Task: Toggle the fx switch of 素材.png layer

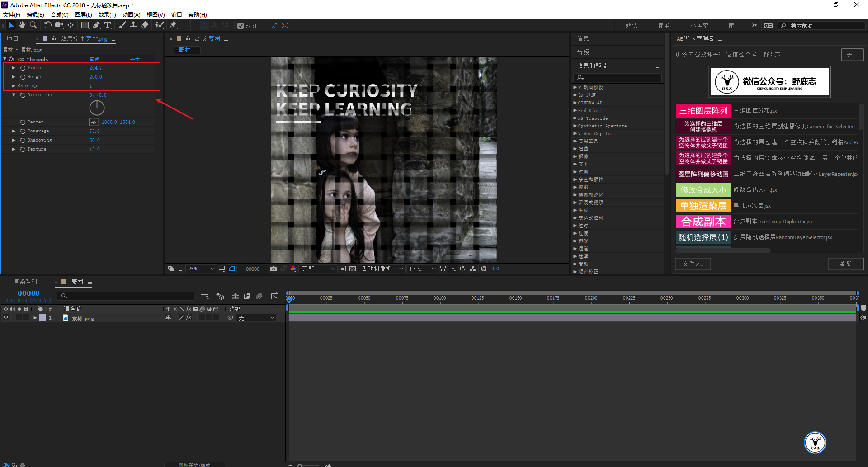Action: (189, 318)
